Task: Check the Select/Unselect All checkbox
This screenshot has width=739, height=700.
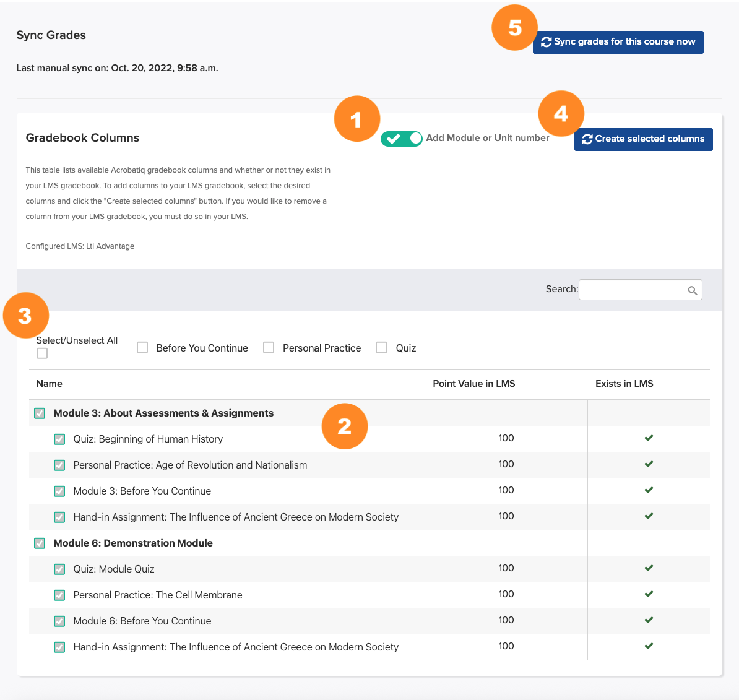Action: pos(42,353)
